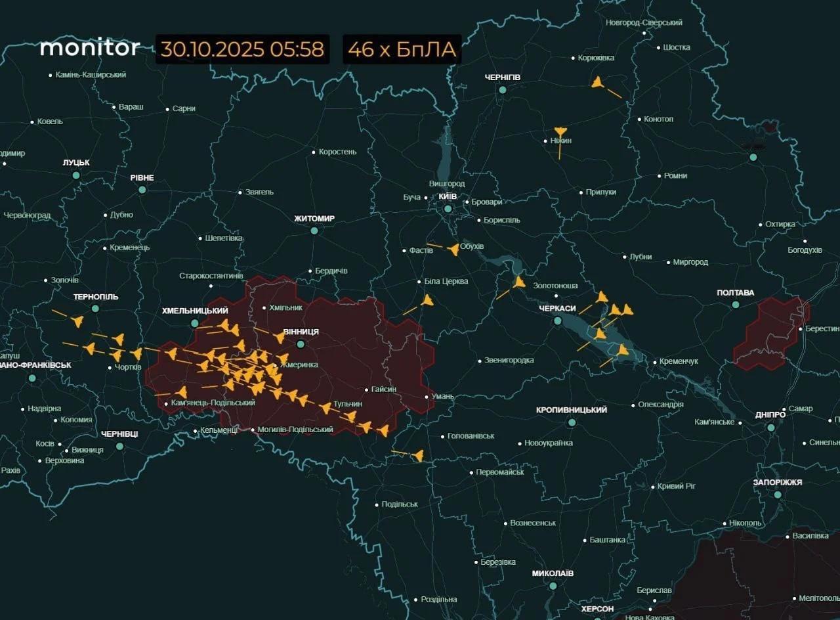
Task: Click the 30.10.2025 05:58 timestamp label
Action: tap(243, 49)
